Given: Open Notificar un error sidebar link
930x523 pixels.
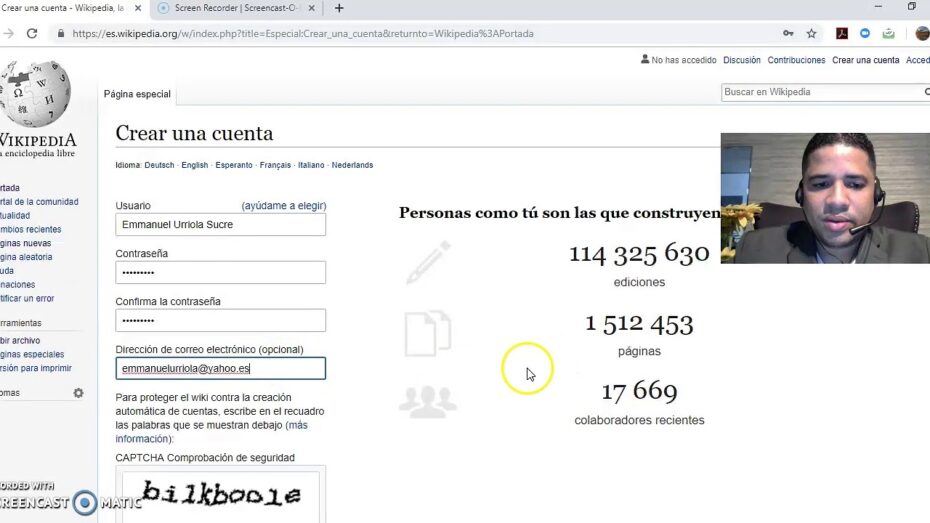Looking at the screenshot, I should 27,298.
